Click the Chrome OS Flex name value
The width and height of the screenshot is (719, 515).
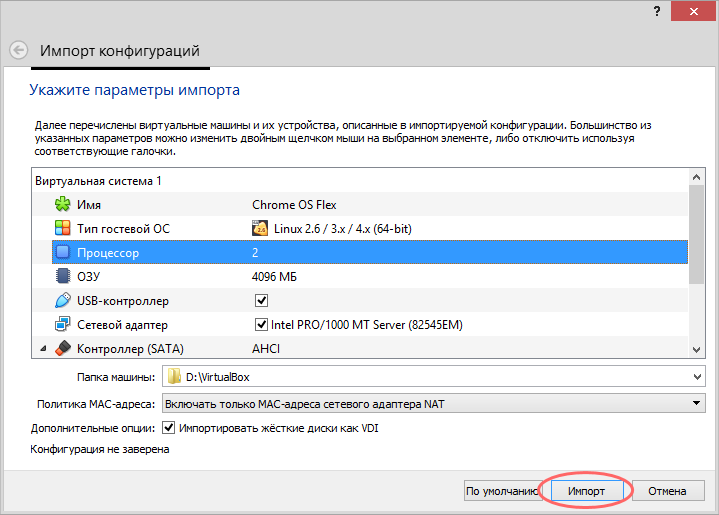click(294, 205)
